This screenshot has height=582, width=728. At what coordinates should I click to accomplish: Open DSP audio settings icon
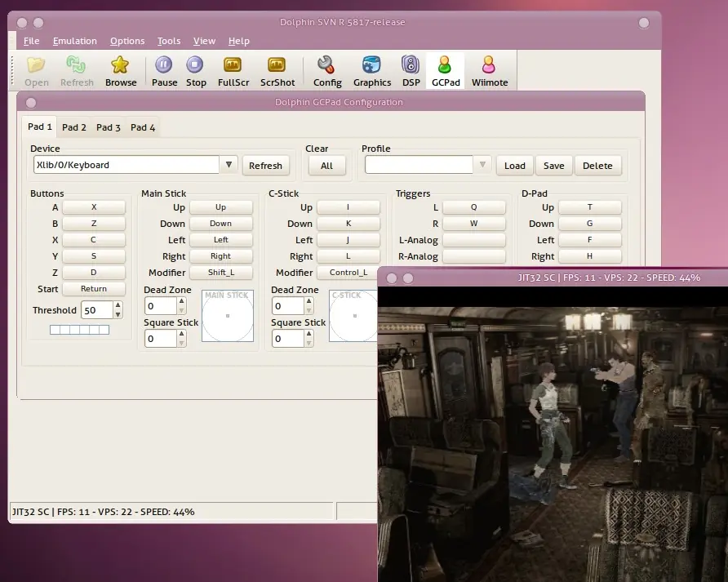click(x=411, y=71)
